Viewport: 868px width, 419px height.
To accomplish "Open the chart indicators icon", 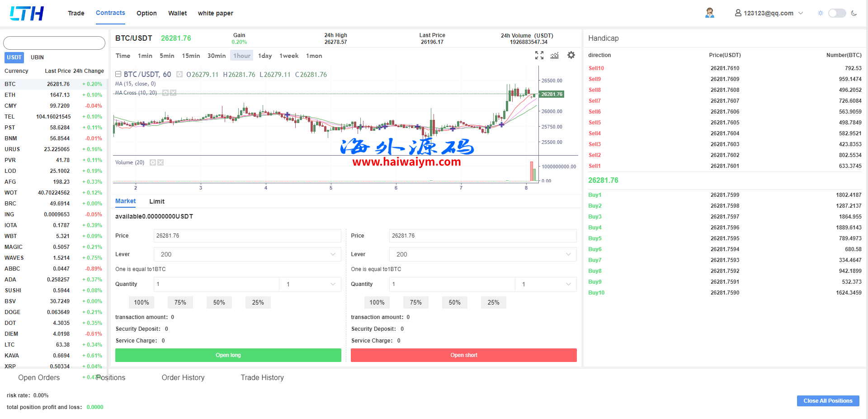I will tap(555, 55).
